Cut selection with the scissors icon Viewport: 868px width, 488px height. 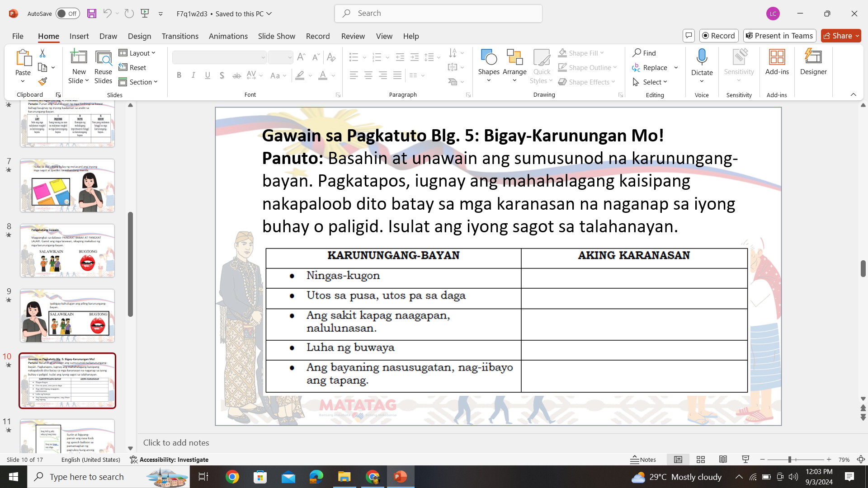click(x=42, y=53)
